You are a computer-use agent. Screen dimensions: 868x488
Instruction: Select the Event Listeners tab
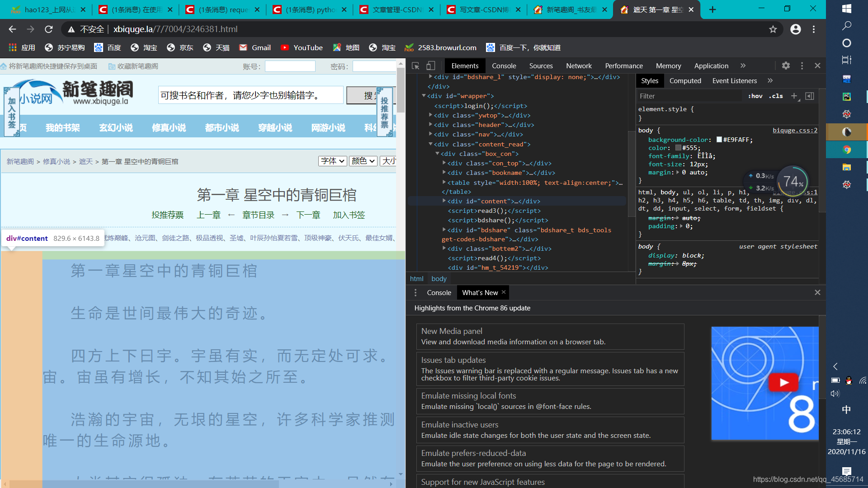[x=734, y=81]
